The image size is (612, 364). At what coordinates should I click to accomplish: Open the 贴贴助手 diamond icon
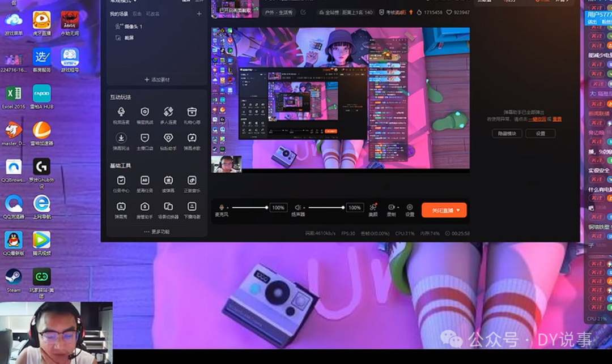click(168, 142)
